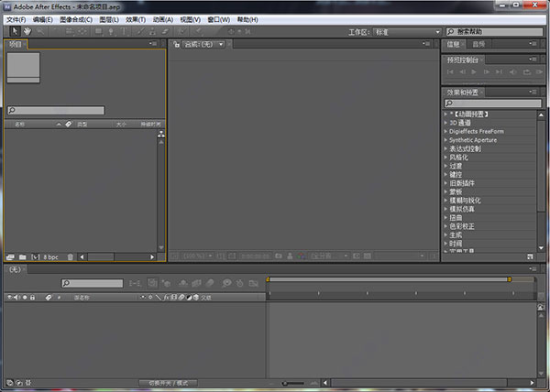Expand the 风格化 effects category

(445, 158)
